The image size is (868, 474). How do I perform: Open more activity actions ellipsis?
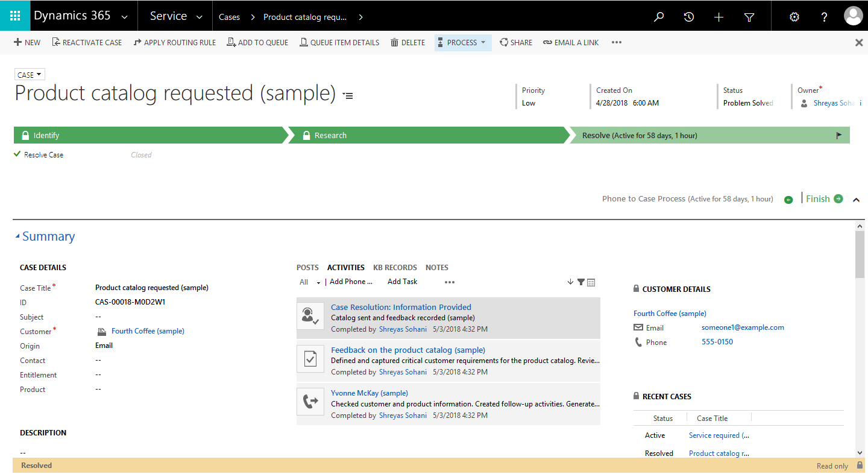click(x=450, y=282)
